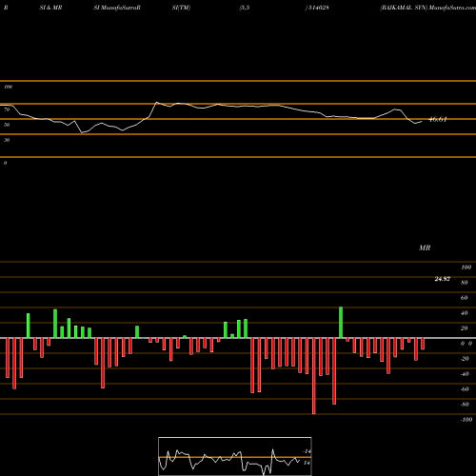476x476 pixels.
Task: Click the RSI 30 axis label
Action: [x=7, y=140]
